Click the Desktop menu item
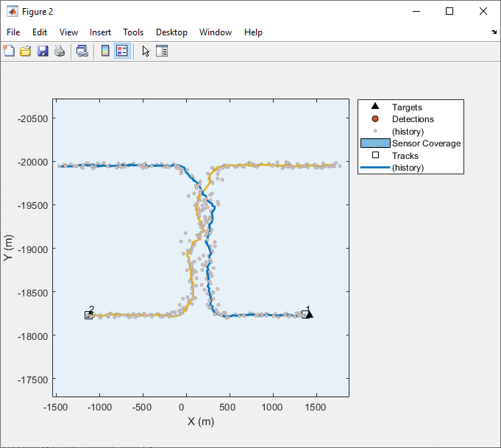 pos(171,32)
